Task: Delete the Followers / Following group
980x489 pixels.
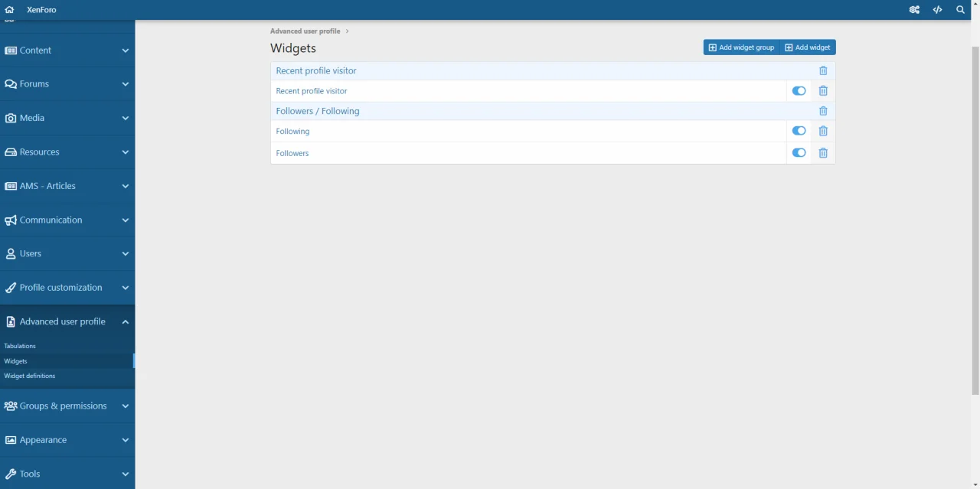Action: click(823, 111)
